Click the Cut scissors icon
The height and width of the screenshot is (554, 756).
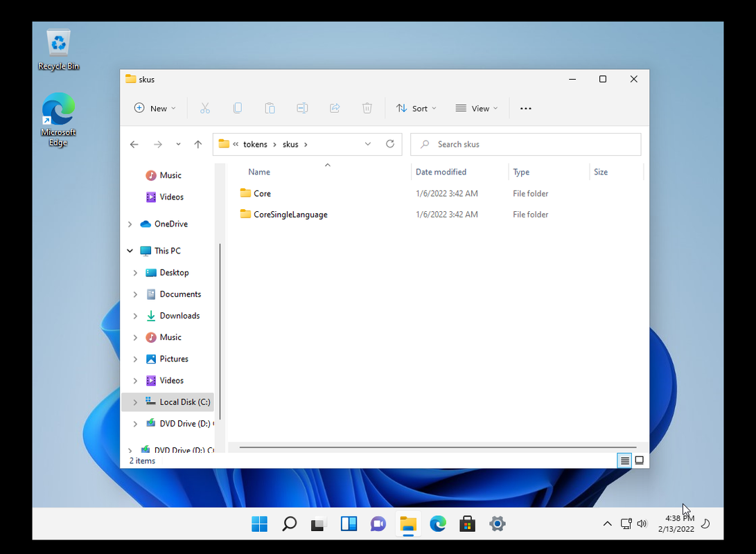click(x=205, y=109)
